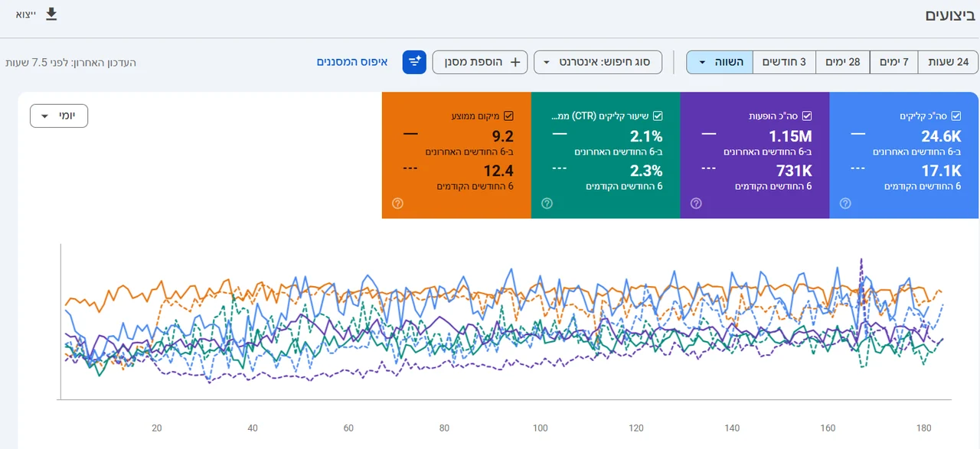
Task: Click the ייצוא export label
Action: (26, 14)
